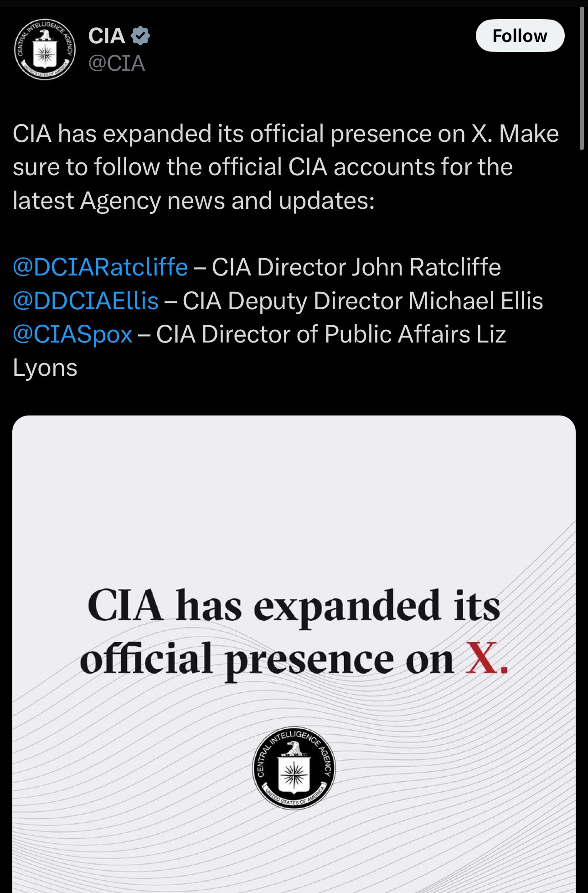
Task: Click the word 'Lyons' ending the post
Action: click(x=45, y=368)
